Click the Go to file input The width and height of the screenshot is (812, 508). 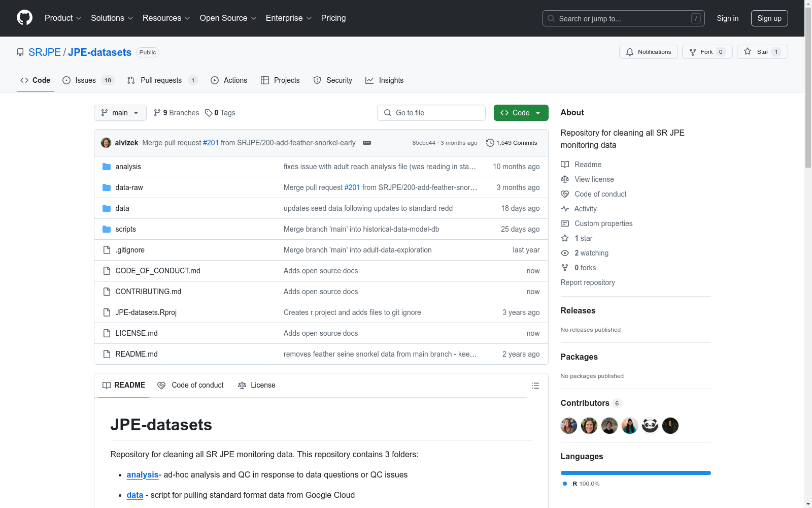click(x=431, y=113)
